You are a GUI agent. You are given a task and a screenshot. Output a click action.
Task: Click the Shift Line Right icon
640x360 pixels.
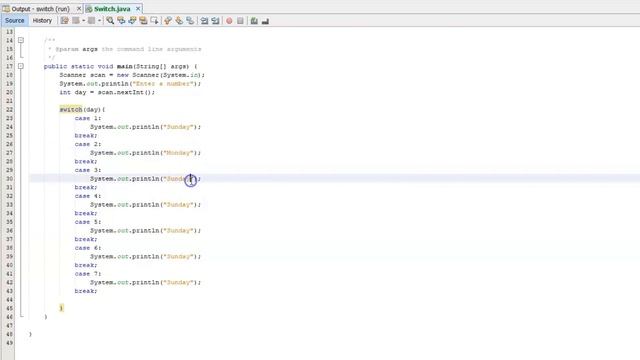pyautogui.click(x=215, y=20)
